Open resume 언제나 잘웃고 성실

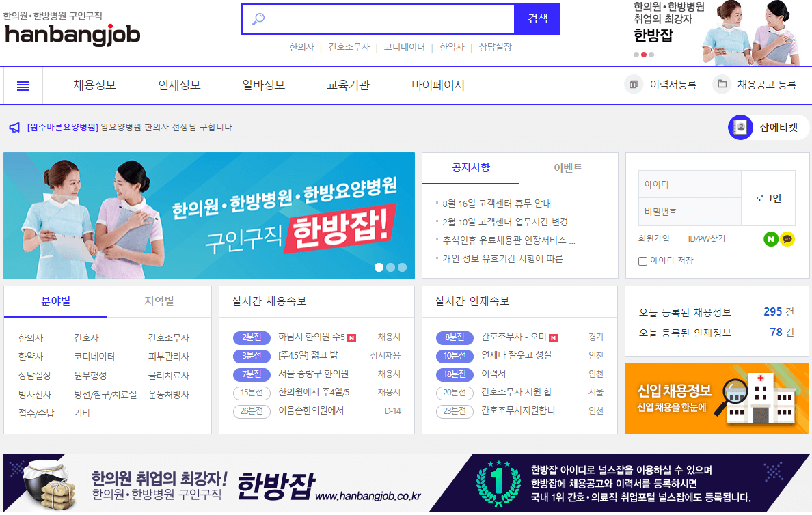(516, 356)
